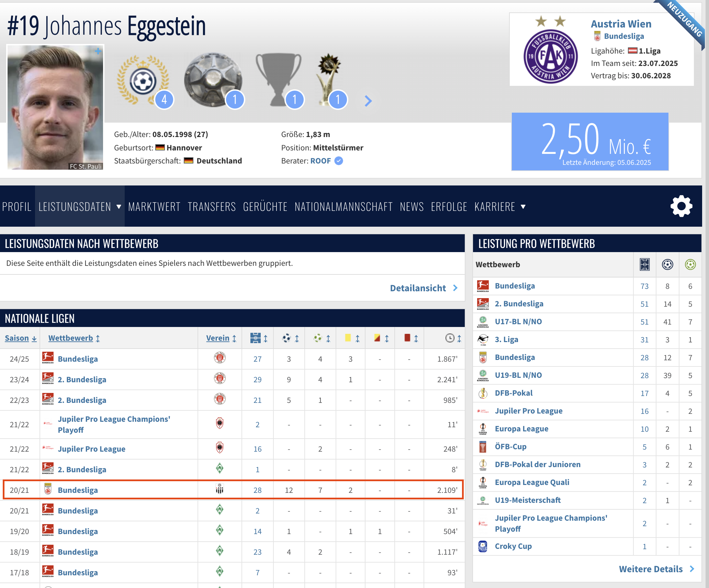
Task: Open Europa League Quali link
Action: point(532,482)
